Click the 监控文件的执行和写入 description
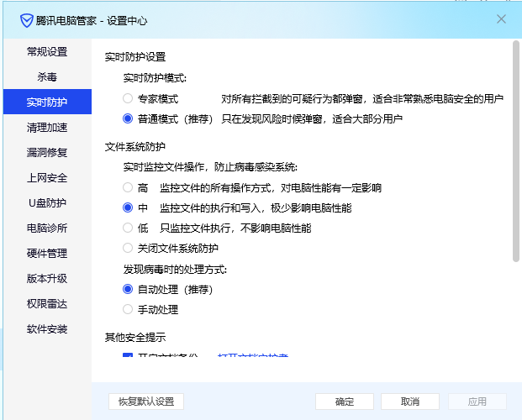The width and height of the screenshot is (522, 420). tap(256, 208)
